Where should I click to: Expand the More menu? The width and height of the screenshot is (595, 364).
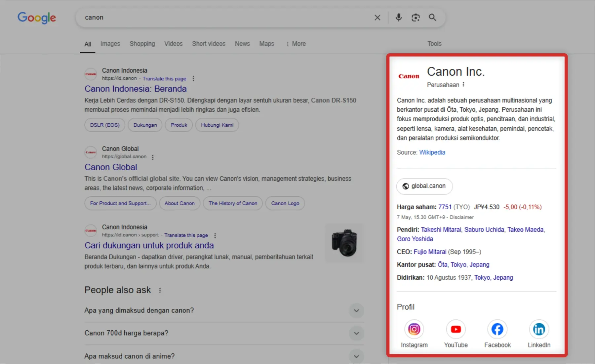tap(296, 44)
